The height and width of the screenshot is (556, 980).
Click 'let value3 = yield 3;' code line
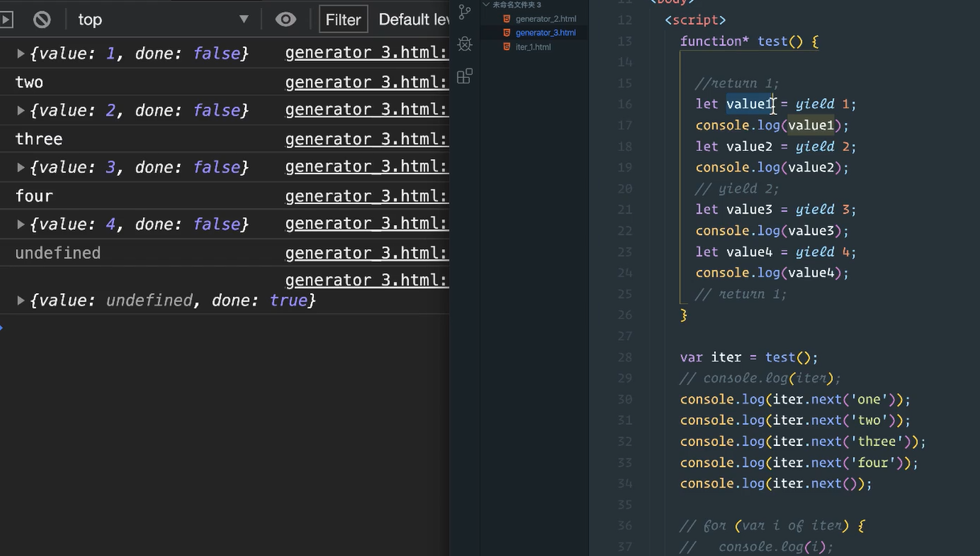[776, 209]
